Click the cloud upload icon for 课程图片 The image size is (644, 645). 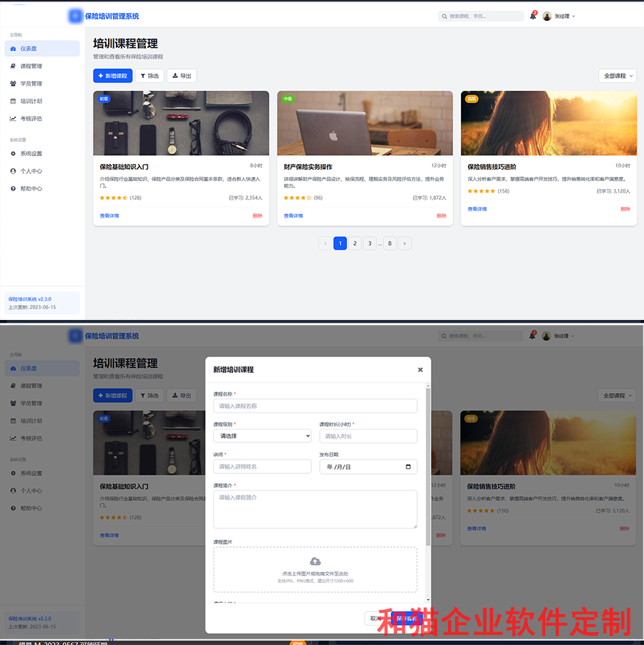pos(316,561)
